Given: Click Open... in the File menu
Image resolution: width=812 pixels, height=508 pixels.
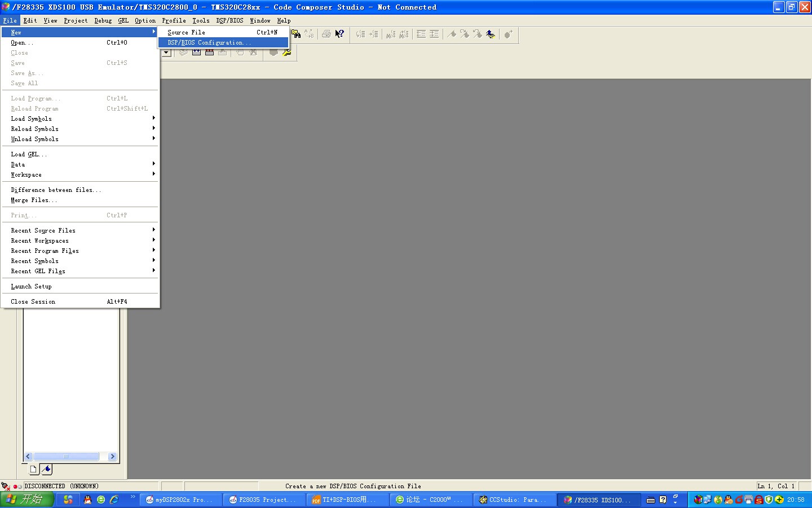Looking at the screenshot, I should pyautogui.click(x=80, y=42).
